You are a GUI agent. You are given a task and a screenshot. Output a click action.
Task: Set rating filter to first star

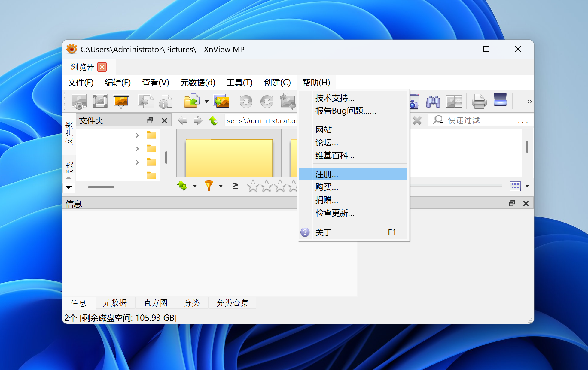pyautogui.click(x=253, y=186)
